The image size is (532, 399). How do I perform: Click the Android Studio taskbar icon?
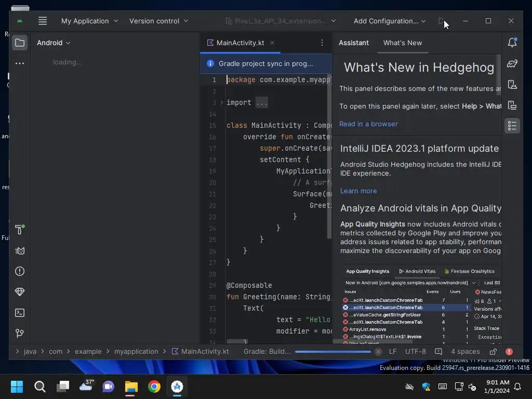[177, 387]
